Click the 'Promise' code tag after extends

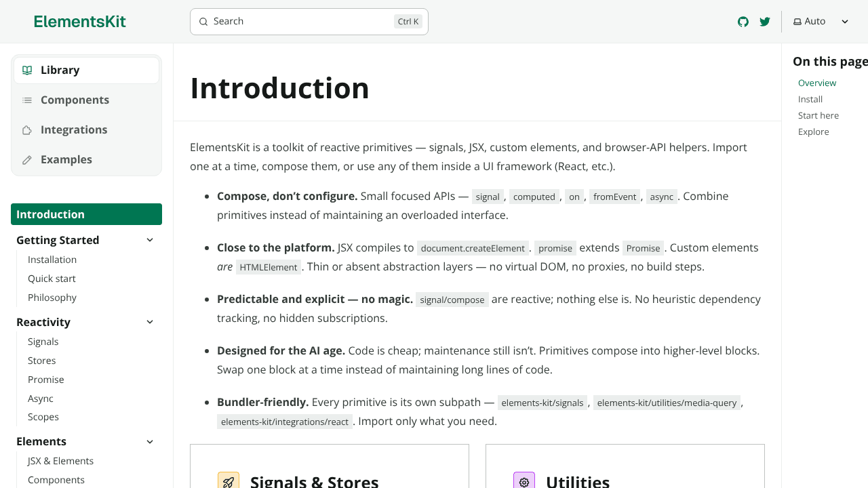coord(644,248)
